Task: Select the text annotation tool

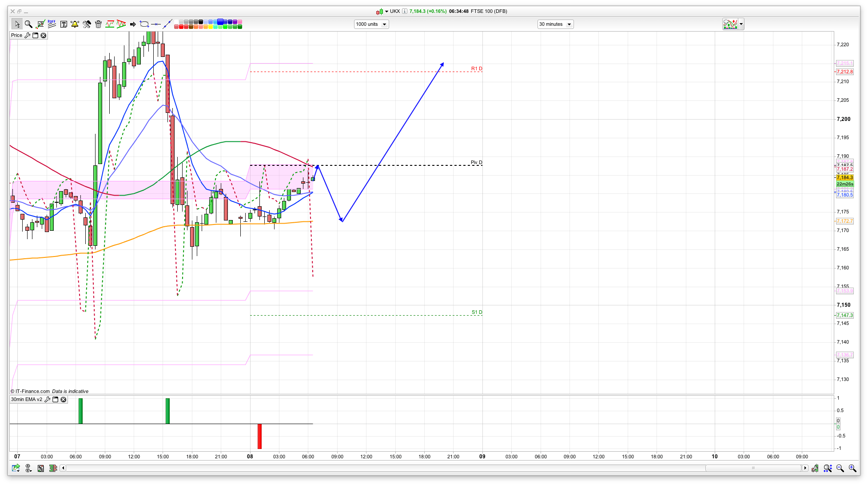Action: point(64,24)
